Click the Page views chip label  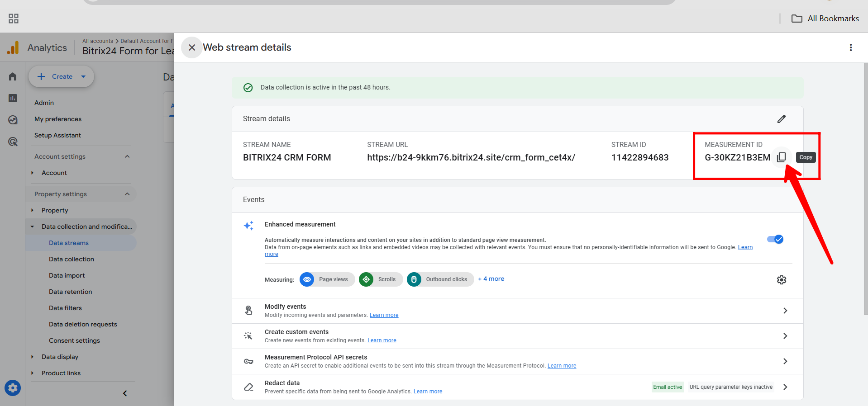[334, 279]
